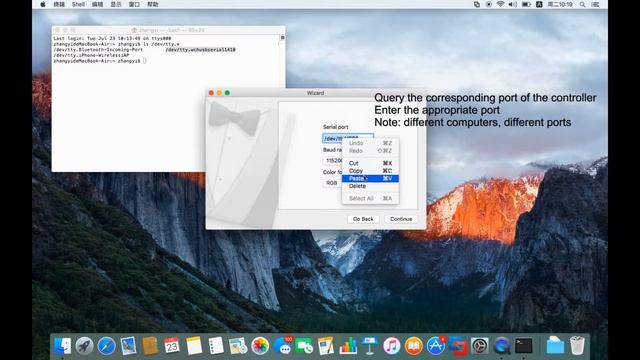Click the Continue button in Wizard
This screenshot has height=360, width=640.
(401, 219)
